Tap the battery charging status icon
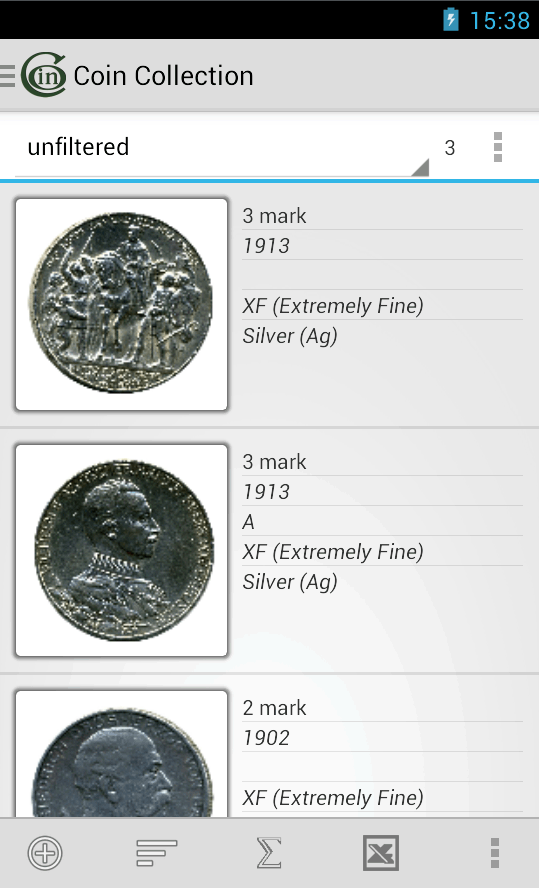Viewport: 539px width, 888px height. pyautogui.click(x=451, y=20)
